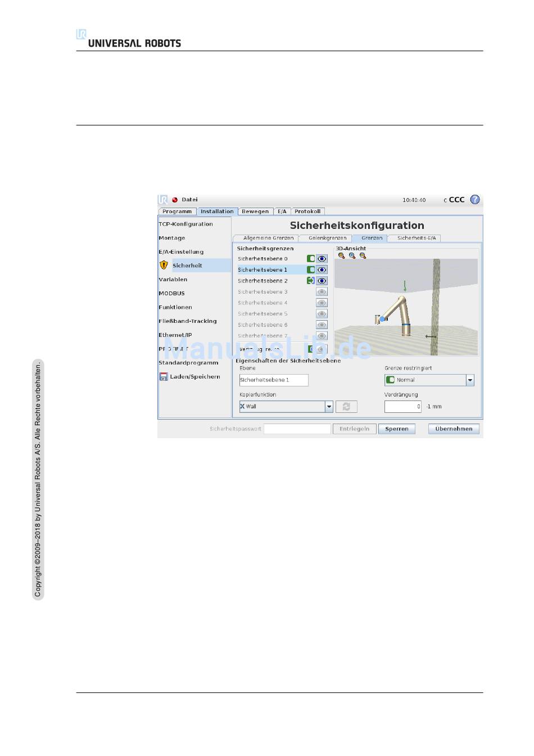The image size is (534, 756).
Task: Click the UR logo in the title bar
Action: 162,200
